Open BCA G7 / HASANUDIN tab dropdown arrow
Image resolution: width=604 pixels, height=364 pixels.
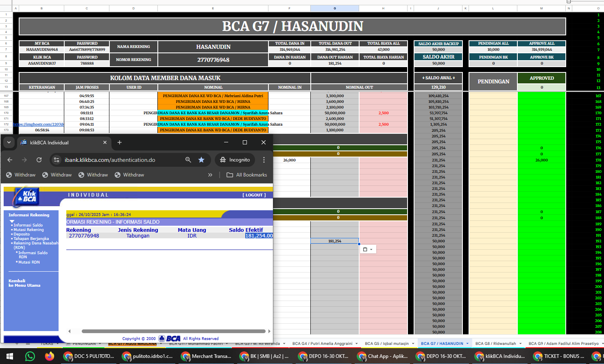coord(467,344)
